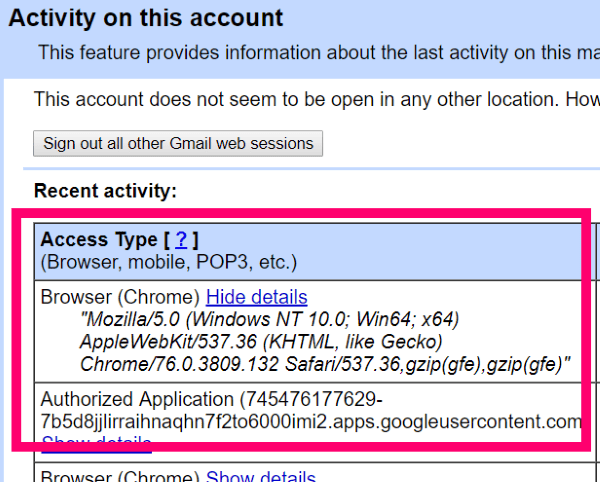Click the first Browser (Chrome) row label
Image resolution: width=600 pixels, height=482 pixels.
point(120,297)
